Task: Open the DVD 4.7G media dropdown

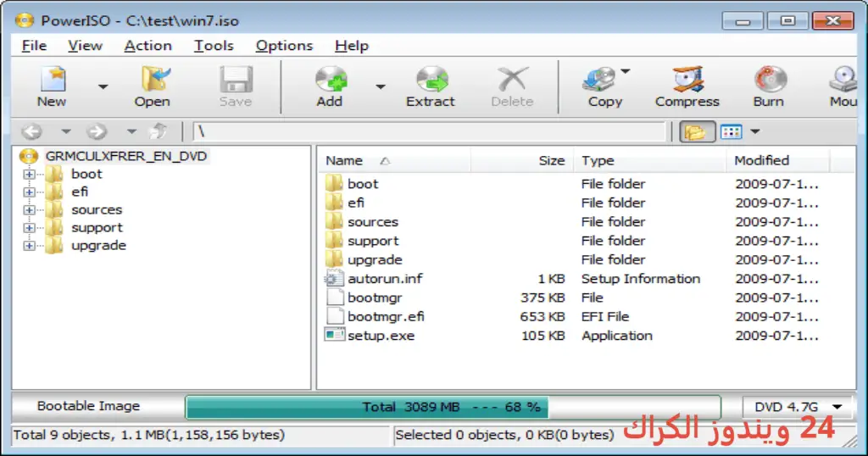Action: tap(798, 408)
